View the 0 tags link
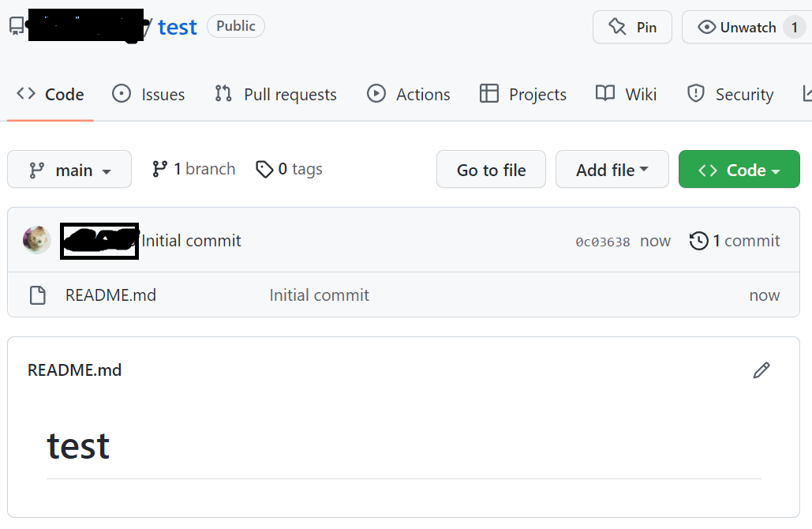The height and width of the screenshot is (529, 812). pos(289,169)
